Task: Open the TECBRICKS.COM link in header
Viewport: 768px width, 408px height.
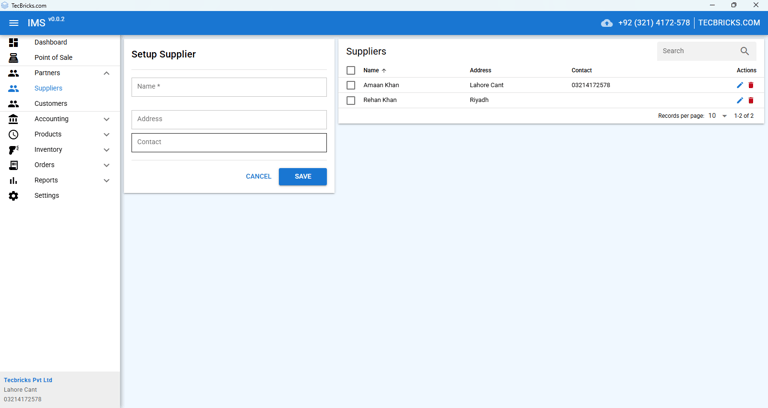Action: pyautogui.click(x=729, y=23)
